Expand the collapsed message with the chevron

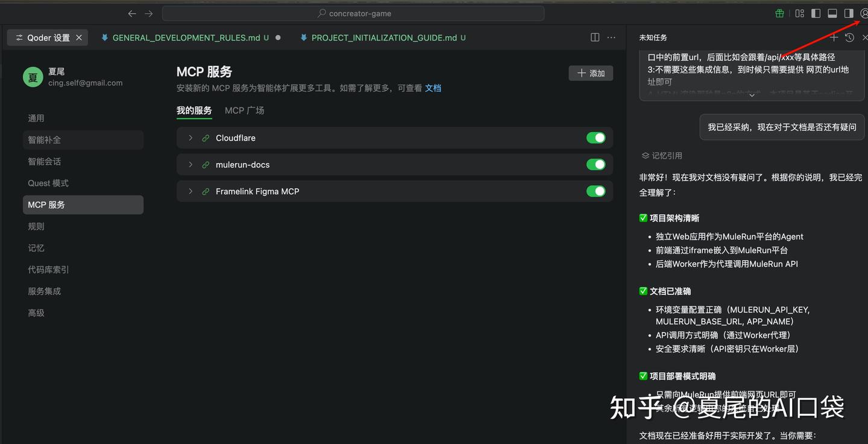click(752, 95)
